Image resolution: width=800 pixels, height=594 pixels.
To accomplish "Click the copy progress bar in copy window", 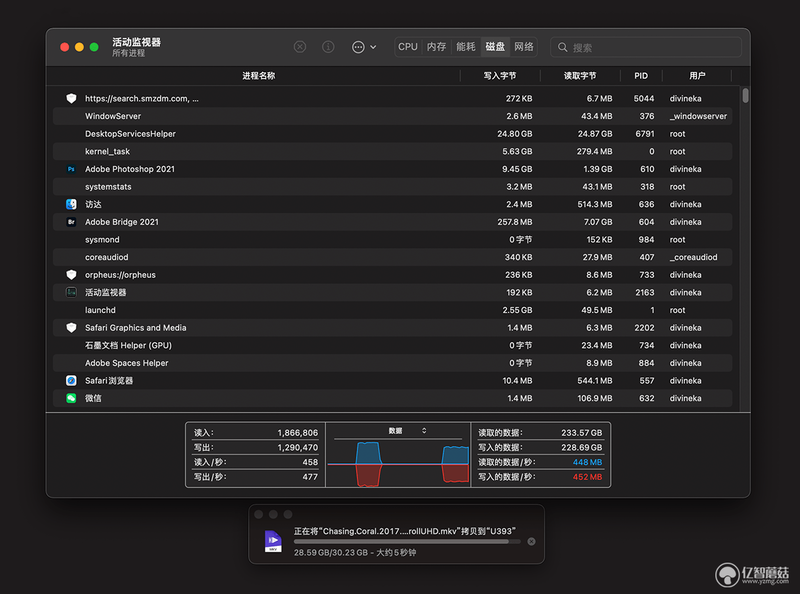I will pos(407,541).
